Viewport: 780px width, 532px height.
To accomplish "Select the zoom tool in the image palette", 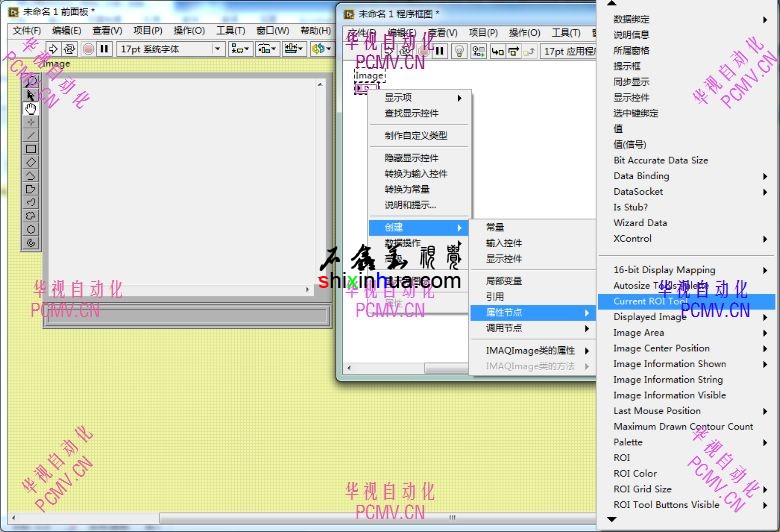I will [31, 82].
